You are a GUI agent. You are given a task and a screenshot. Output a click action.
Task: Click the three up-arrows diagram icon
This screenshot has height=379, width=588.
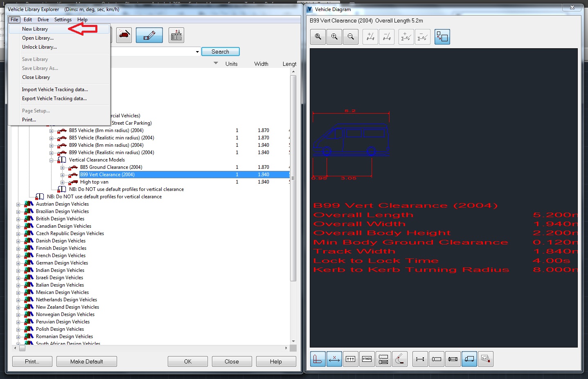351,359
